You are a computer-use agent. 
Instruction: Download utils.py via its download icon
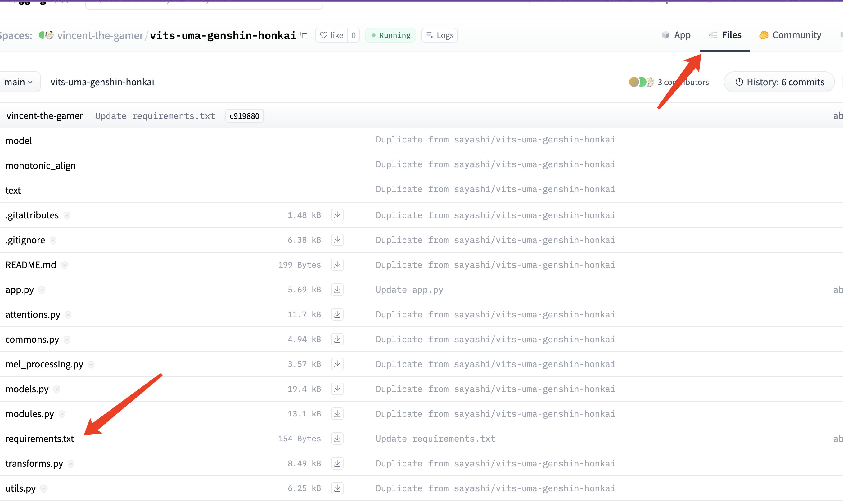(x=337, y=488)
